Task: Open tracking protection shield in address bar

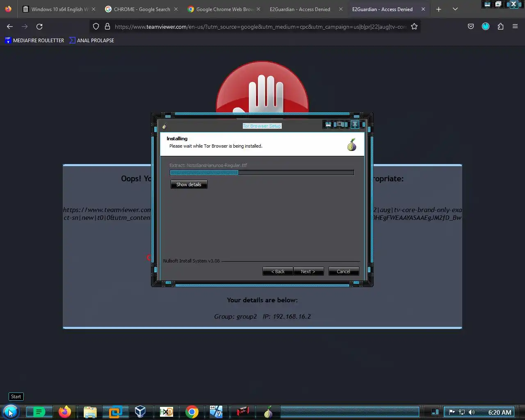Action: 96,26
